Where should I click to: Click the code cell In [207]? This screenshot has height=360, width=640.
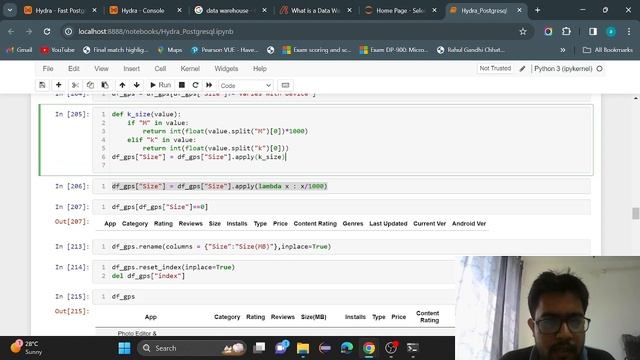tap(341, 207)
